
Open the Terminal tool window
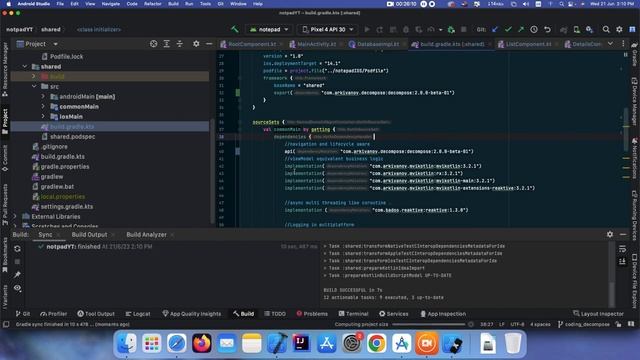tap(353, 313)
